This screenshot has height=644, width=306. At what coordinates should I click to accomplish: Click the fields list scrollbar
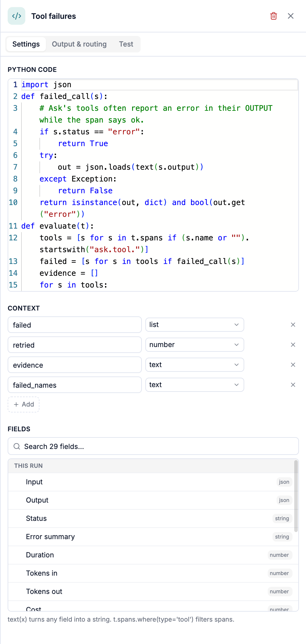coord(296,496)
